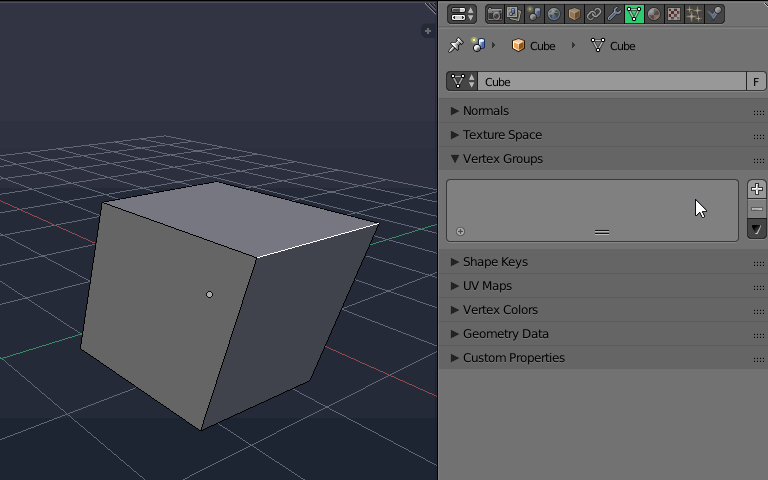
Task: Switch to the Render properties tab
Action: click(495, 14)
